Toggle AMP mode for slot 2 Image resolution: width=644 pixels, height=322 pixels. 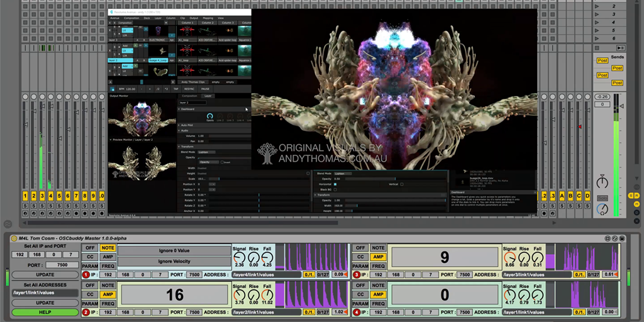coord(106,294)
